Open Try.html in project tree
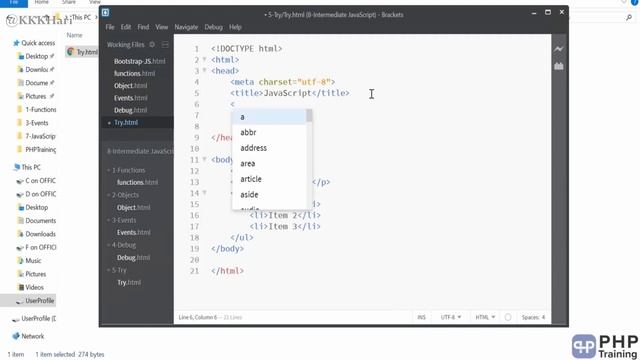640x360 pixels. [129, 282]
